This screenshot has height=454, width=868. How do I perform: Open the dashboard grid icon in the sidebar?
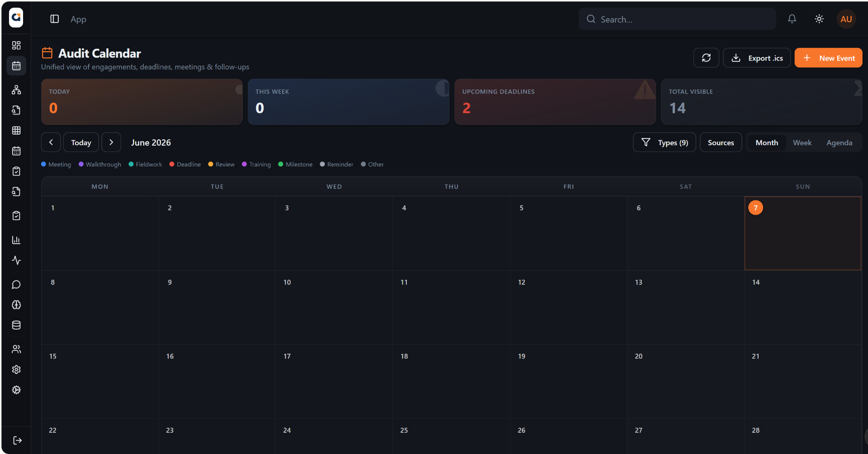click(16, 45)
